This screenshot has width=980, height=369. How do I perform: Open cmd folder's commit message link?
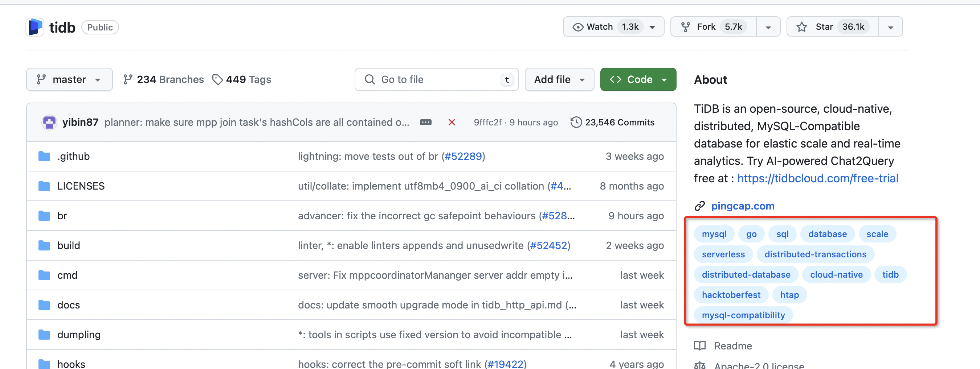point(435,275)
